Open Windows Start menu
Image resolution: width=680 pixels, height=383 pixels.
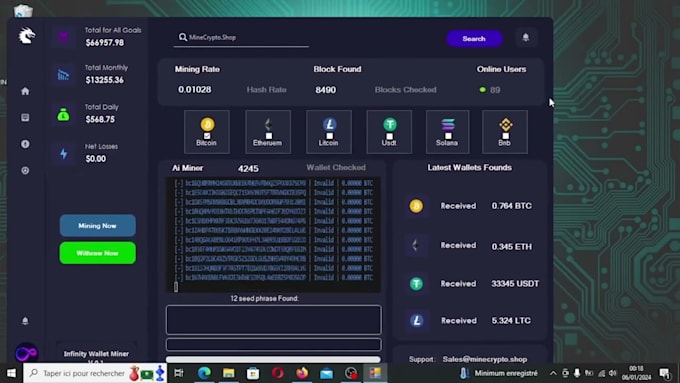click(x=11, y=373)
